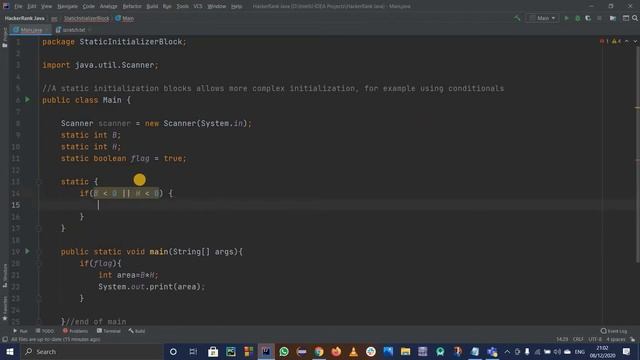Go to previous highlighted error arrow
This screenshot has width=640, height=360.
tap(627, 41)
